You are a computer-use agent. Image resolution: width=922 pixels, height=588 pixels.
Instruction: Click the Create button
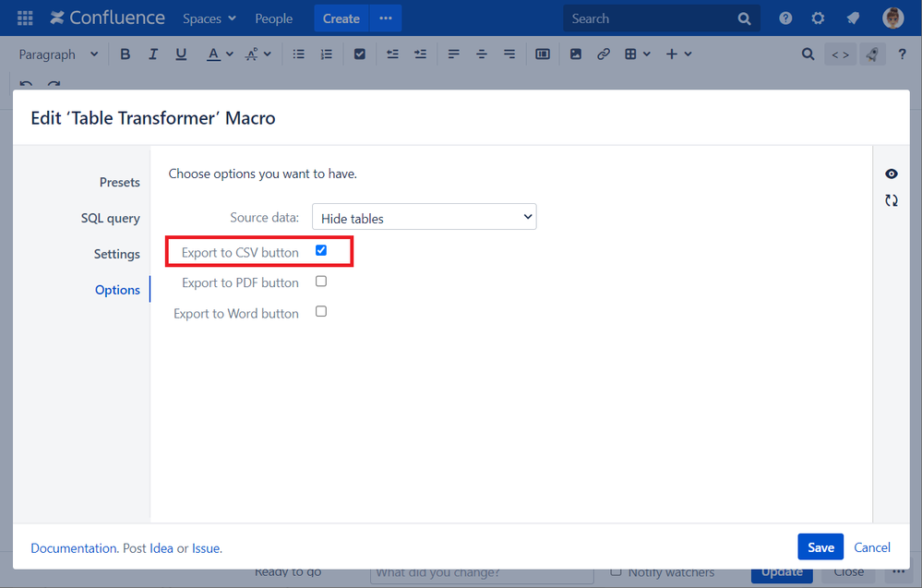coord(341,18)
